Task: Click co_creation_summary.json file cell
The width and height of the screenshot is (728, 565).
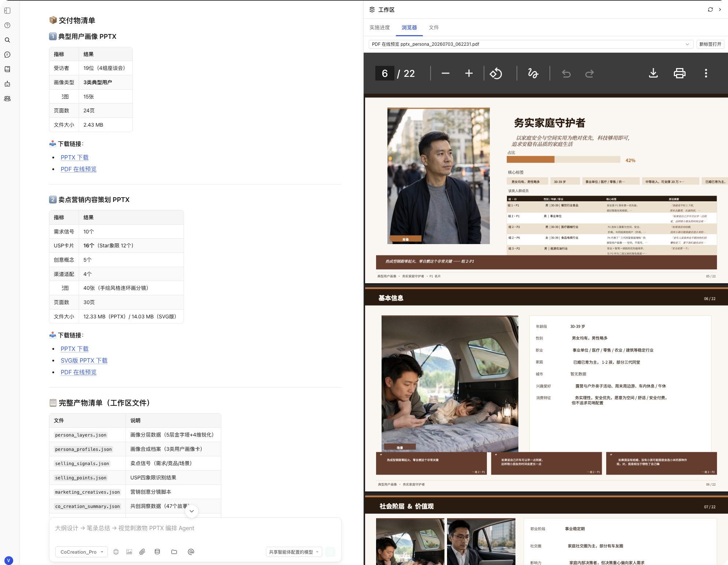Action: point(87,506)
